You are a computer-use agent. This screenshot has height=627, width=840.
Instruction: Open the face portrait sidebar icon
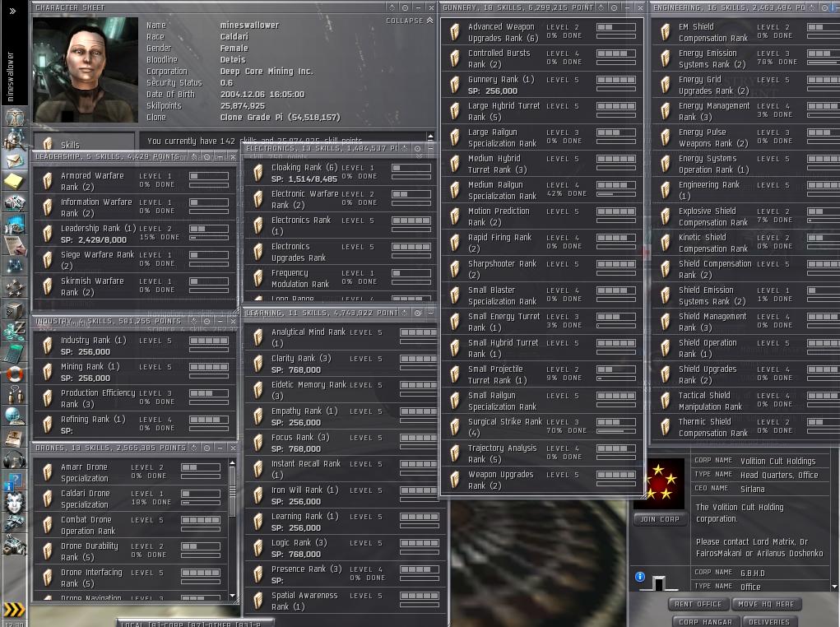[15, 502]
